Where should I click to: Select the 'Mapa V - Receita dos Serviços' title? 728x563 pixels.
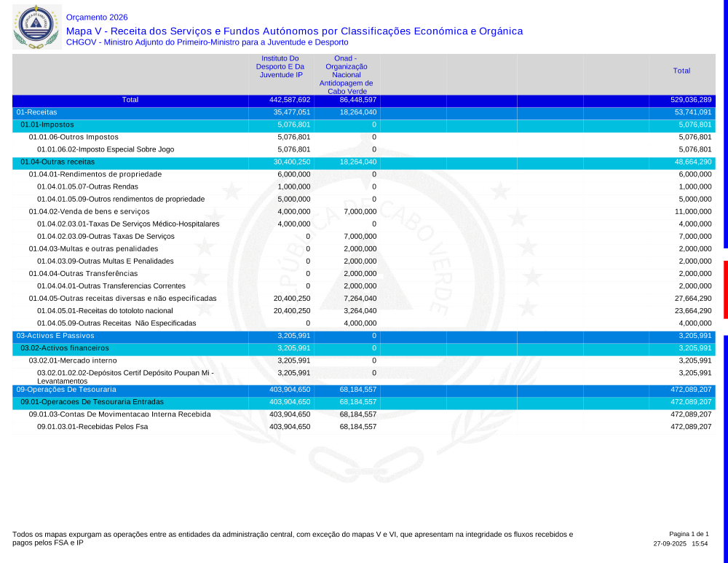pyautogui.click(x=294, y=31)
